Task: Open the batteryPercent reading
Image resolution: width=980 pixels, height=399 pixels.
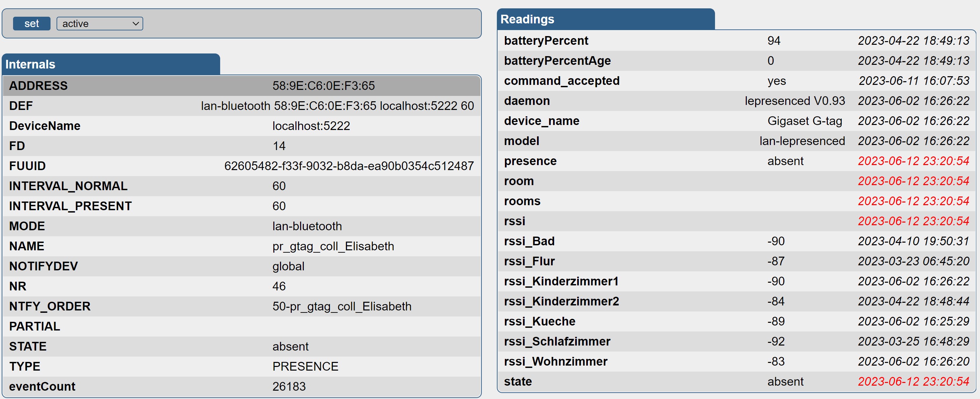Action: (x=547, y=40)
